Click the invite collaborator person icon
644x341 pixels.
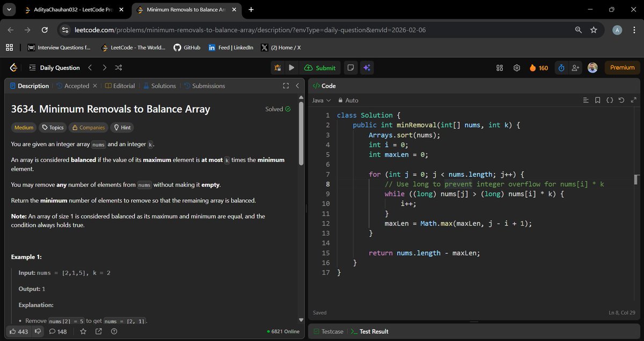(576, 68)
